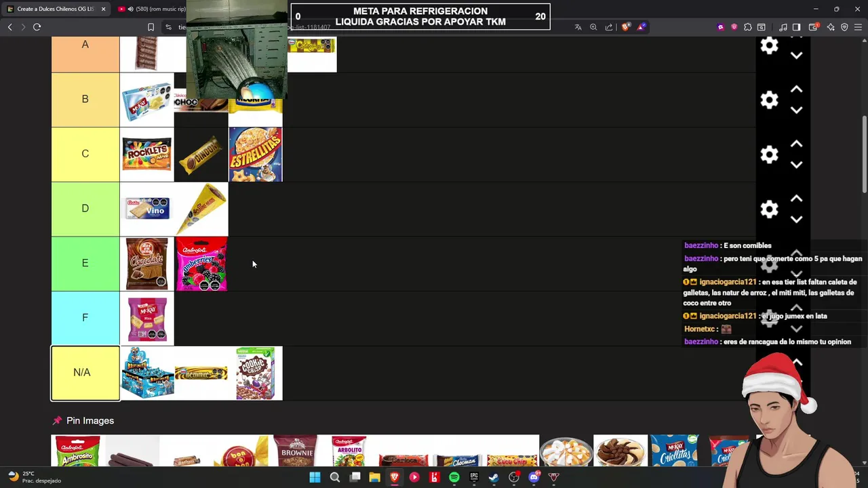Move tier B row up

[x=797, y=89]
